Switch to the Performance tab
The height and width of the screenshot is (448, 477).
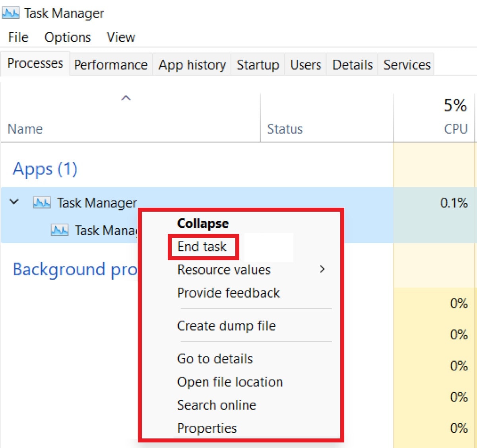[111, 64]
